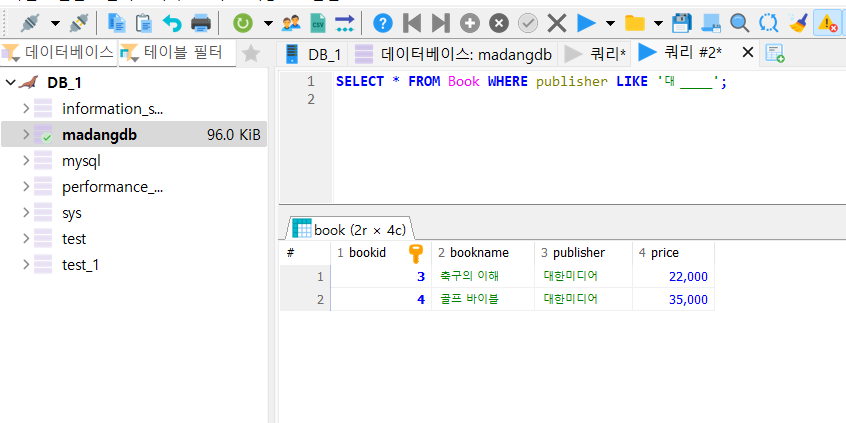
Task: Click the search-replace circular arrows icon
Action: (768, 23)
